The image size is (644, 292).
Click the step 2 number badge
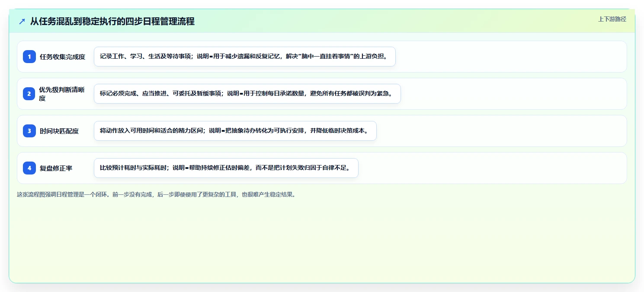click(29, 94)
